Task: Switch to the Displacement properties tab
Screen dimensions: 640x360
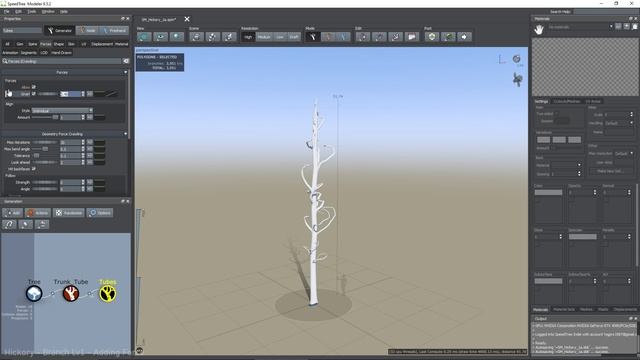Action: (x=102, y=44)
